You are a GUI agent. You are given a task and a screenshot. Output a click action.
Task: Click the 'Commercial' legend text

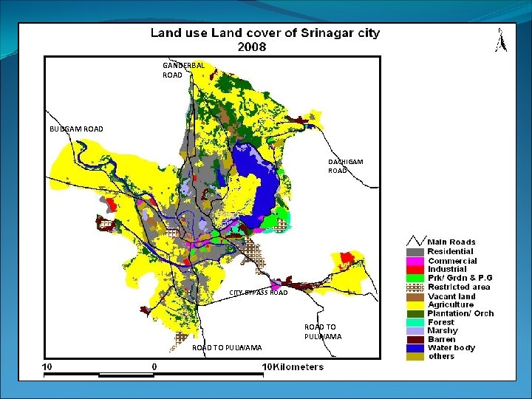click(x=452, y=261)
